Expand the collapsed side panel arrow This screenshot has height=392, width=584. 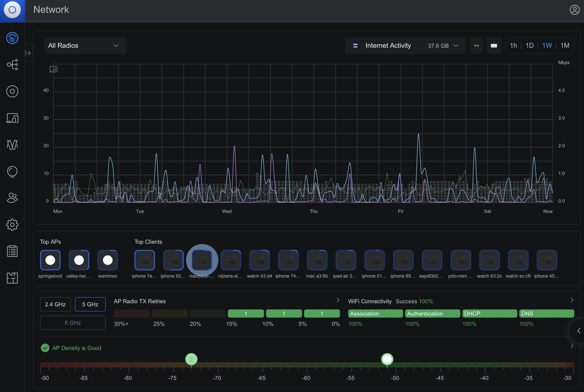(x=28, y=53)
